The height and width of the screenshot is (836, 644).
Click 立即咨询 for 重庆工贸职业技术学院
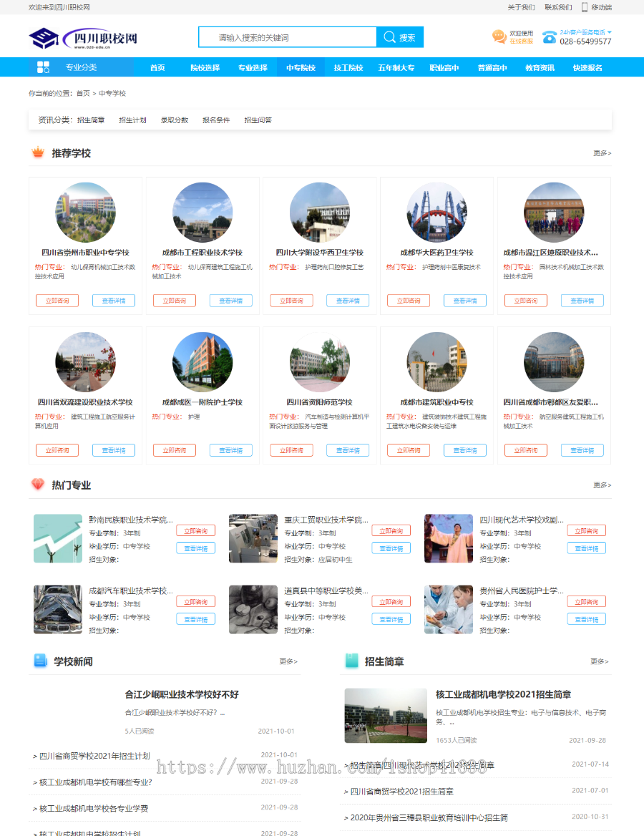point(391,531)
